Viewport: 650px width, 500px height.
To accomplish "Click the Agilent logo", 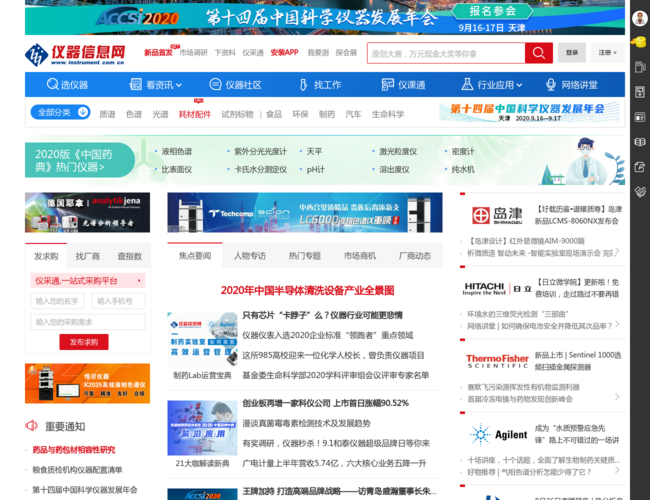I will coord(498,434).
